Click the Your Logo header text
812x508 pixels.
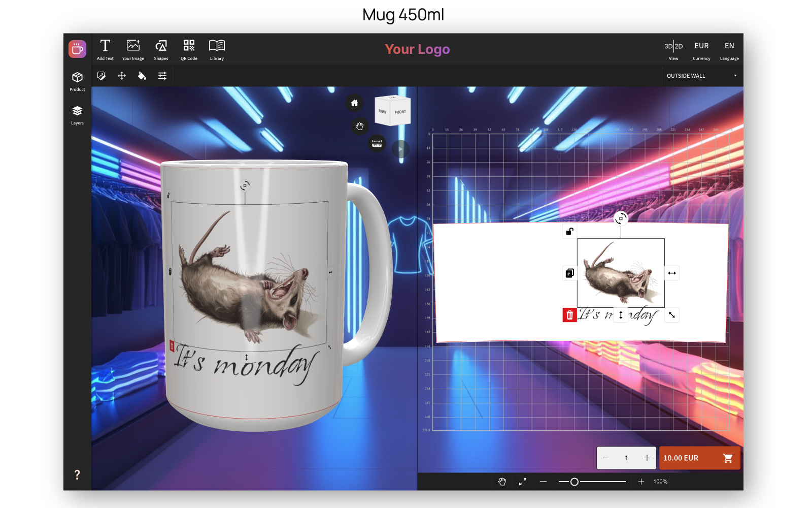tap(417, 49)
